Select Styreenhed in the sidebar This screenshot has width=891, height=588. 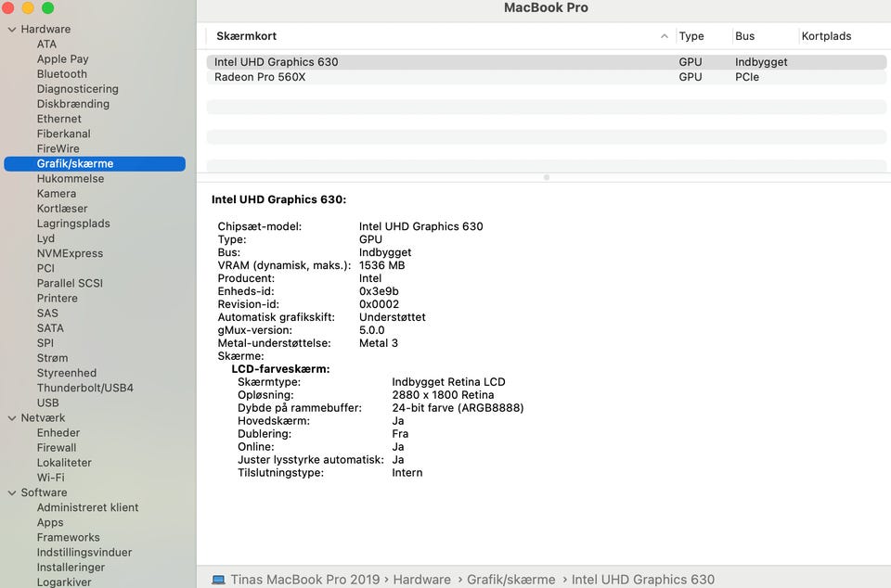click(67, 374)
